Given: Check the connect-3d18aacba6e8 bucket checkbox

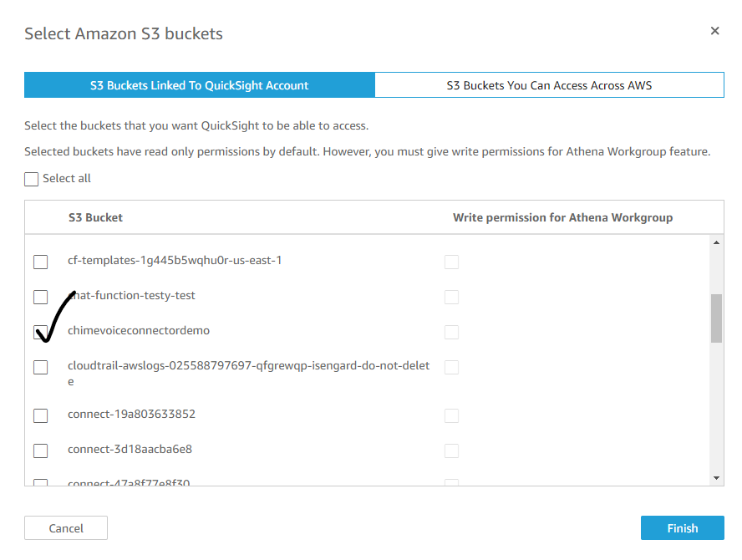Looking at the screenshot, I should coord(41,451).
